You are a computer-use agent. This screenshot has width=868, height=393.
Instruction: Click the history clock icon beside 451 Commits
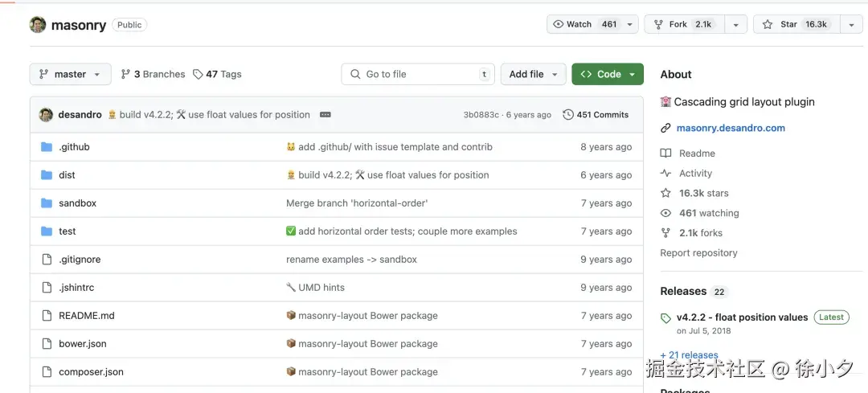click(x=568, y=115)
